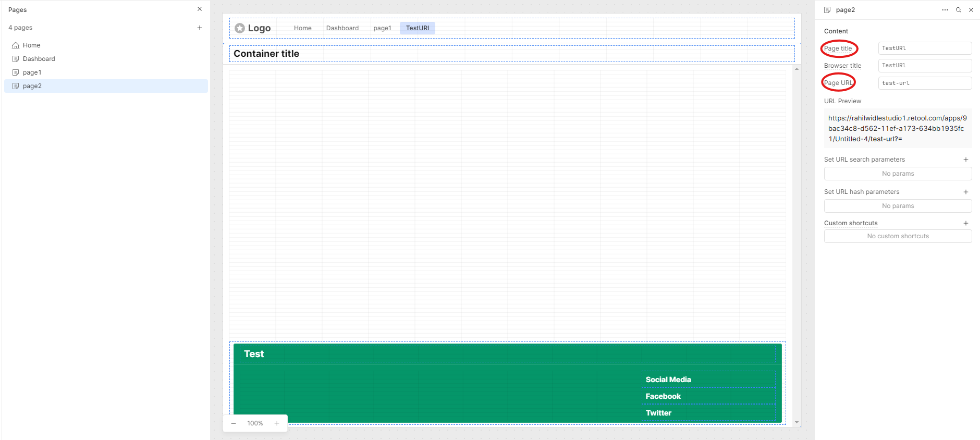Close the page2 inspector panel
The width and height of the screenshot is (980, 440).
point(971,10)
